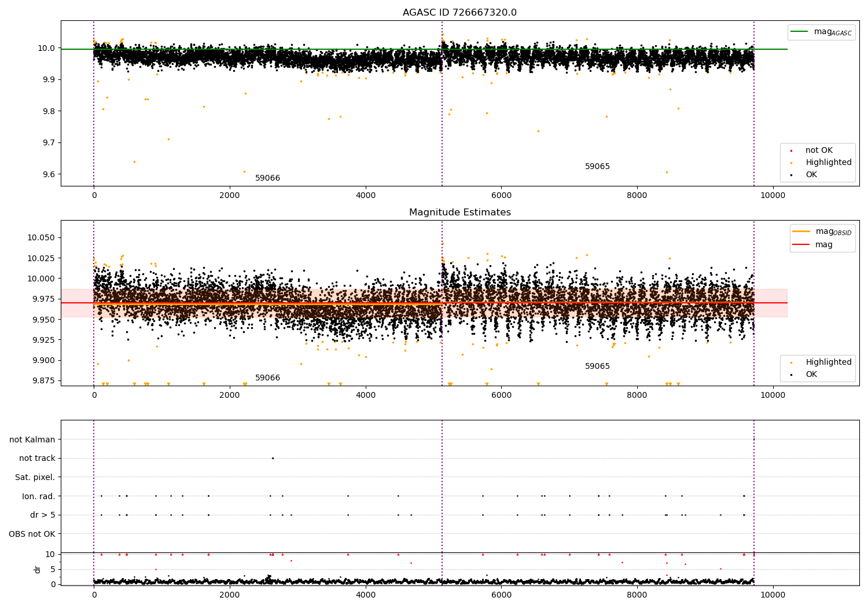Click the "dr > 5" row label
This screenshot has height=608, width=868.
click(x=43, y=515)
